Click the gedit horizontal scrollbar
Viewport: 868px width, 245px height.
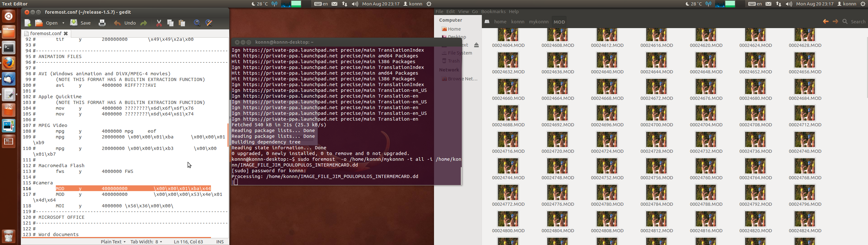coord(116,238)
